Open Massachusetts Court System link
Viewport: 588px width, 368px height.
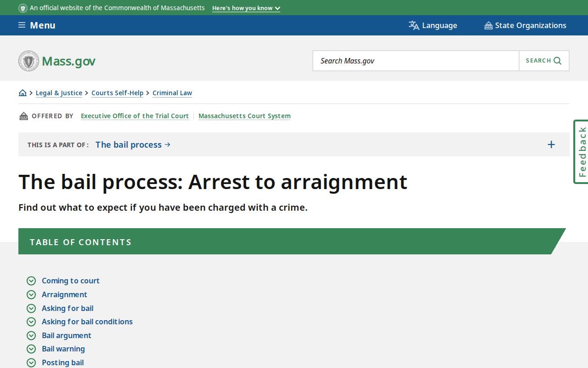244,116
